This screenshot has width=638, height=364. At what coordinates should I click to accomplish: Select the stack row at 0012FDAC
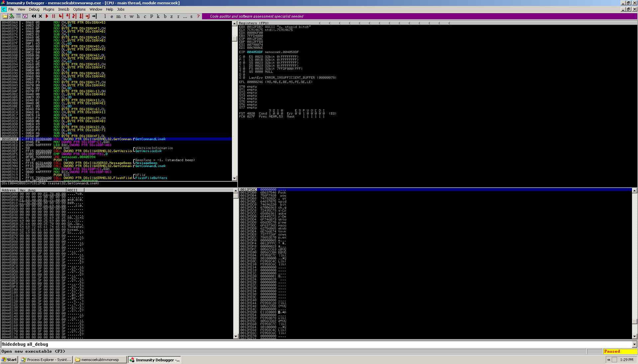tap(436, 190)
